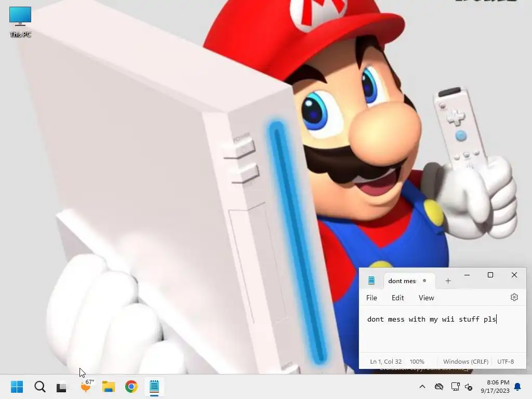This screenshot has width=532, height=399.
Task: Open File Explorer from the taskbar
Action: pos(109,387)
